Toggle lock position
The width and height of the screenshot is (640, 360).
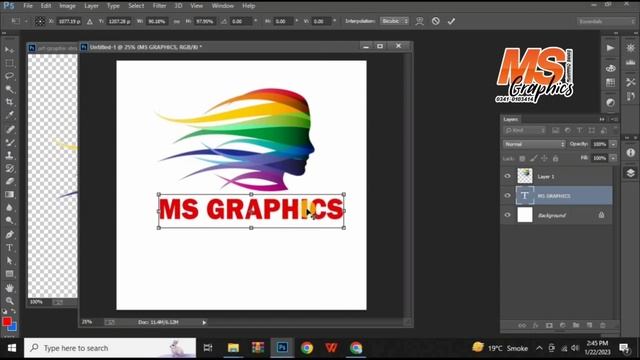pyautogui.click(x=544, y=158)
